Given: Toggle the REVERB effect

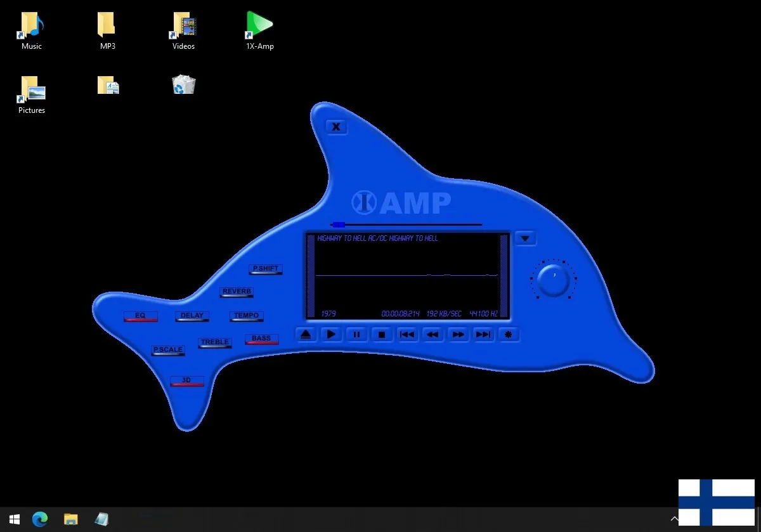Looking at the screenshot, I should click(x=237, y=292).
